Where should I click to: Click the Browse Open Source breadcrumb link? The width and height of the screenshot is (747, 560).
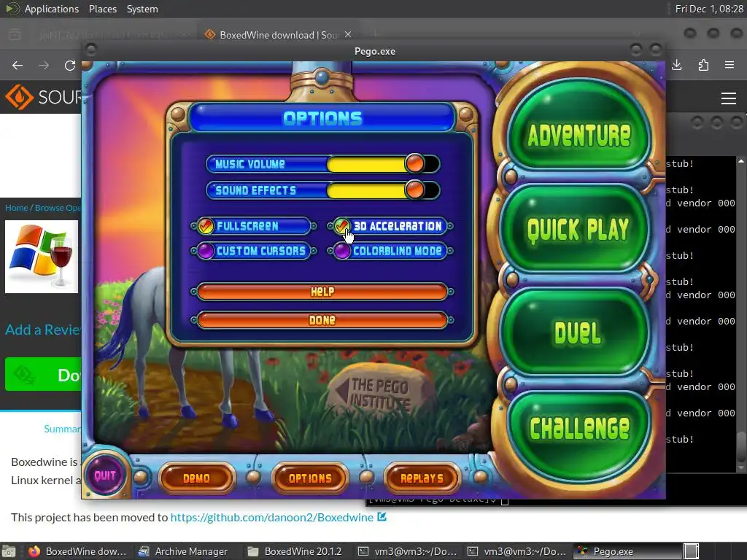[x=58, y=208]
